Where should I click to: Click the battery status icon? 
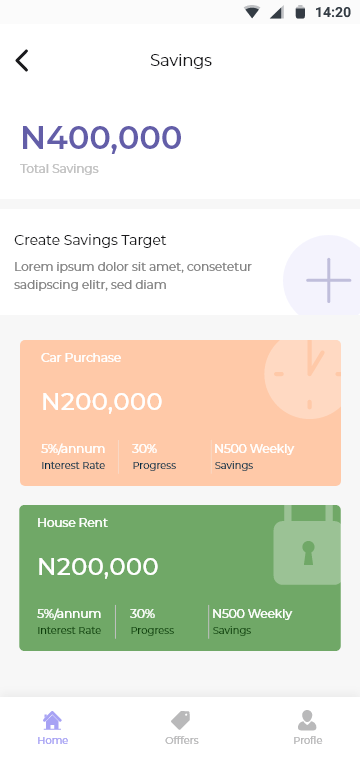pyautogui.click(x=300, y=12)
